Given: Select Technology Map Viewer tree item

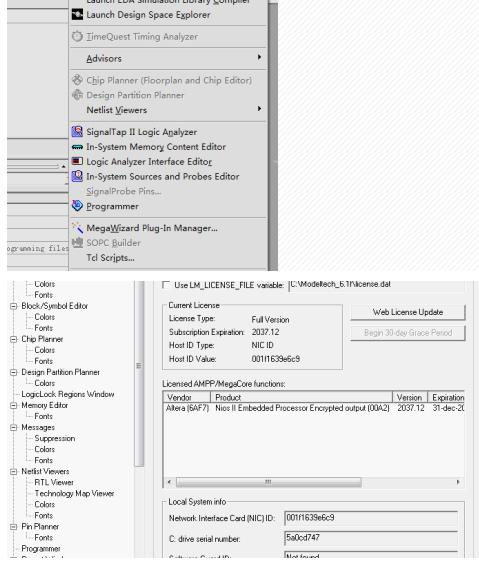Looking at the screenshot, I should coord(74,494).
